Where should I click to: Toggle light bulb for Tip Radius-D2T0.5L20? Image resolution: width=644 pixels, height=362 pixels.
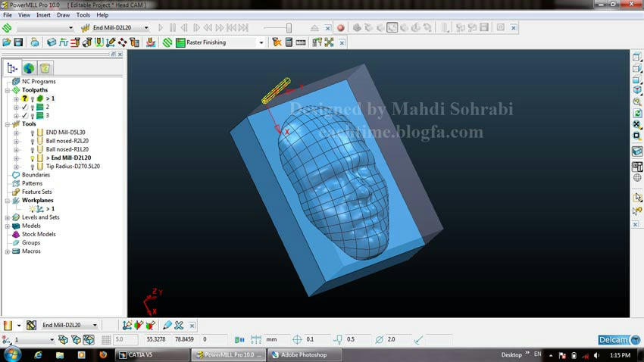33,167
